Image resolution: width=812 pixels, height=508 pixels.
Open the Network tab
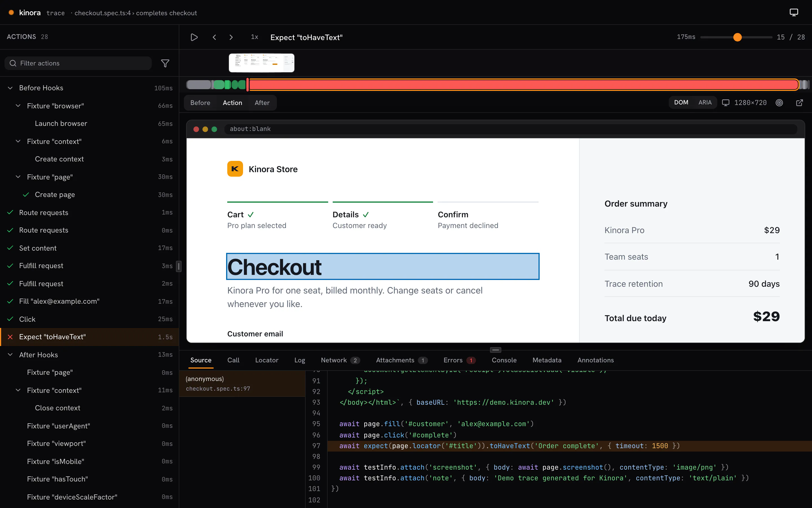[x=340, y=360]
